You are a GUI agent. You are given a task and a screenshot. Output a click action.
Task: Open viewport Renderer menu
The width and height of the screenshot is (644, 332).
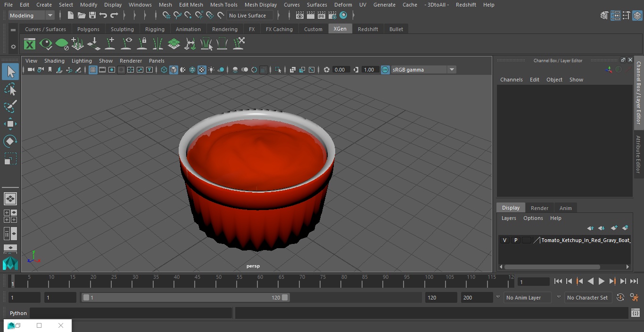click(x=131, y=61)
